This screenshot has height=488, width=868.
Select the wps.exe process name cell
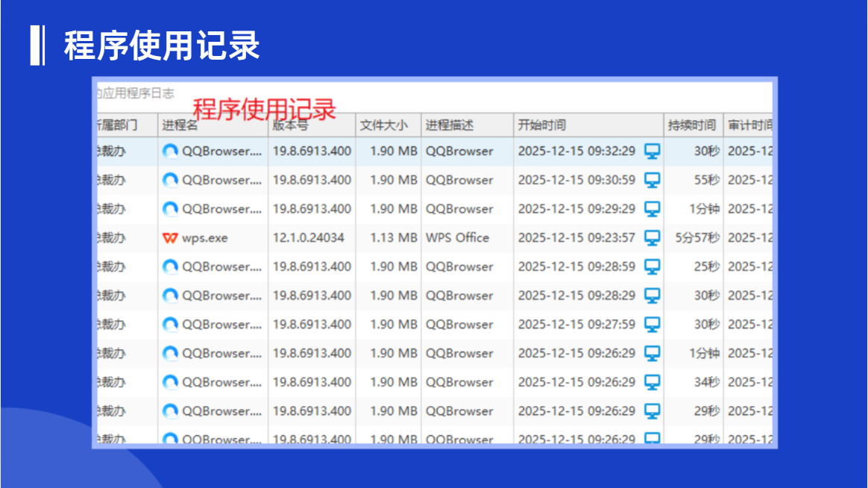(213, 238)
